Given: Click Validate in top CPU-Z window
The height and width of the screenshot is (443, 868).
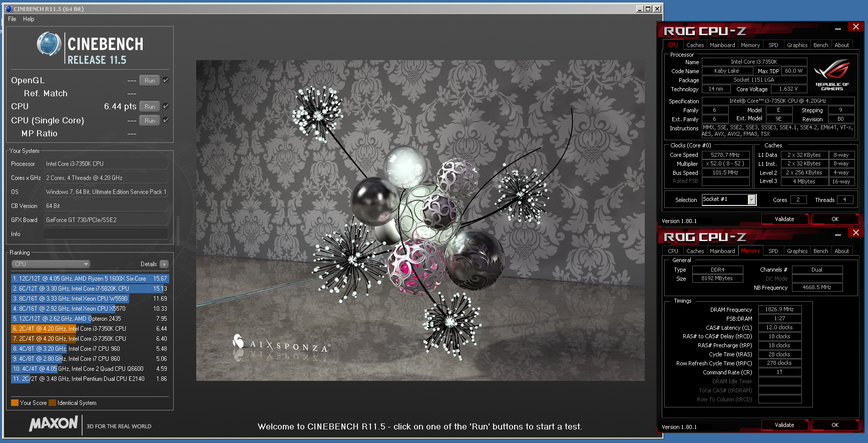Looking at the screenshot, I should pos(784,219).
